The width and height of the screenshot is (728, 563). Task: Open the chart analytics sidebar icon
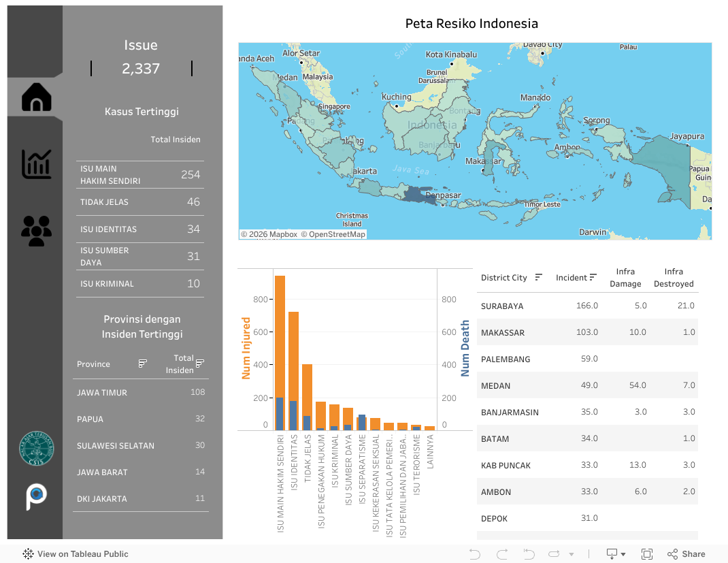tap(36, 164)
